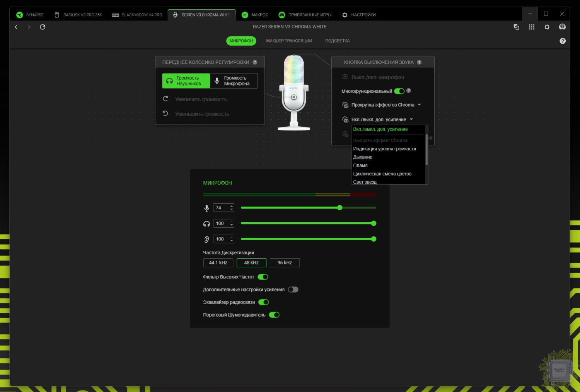Click help question mark below the toolbar
580x392 pixels.
(x=562, y=41)
